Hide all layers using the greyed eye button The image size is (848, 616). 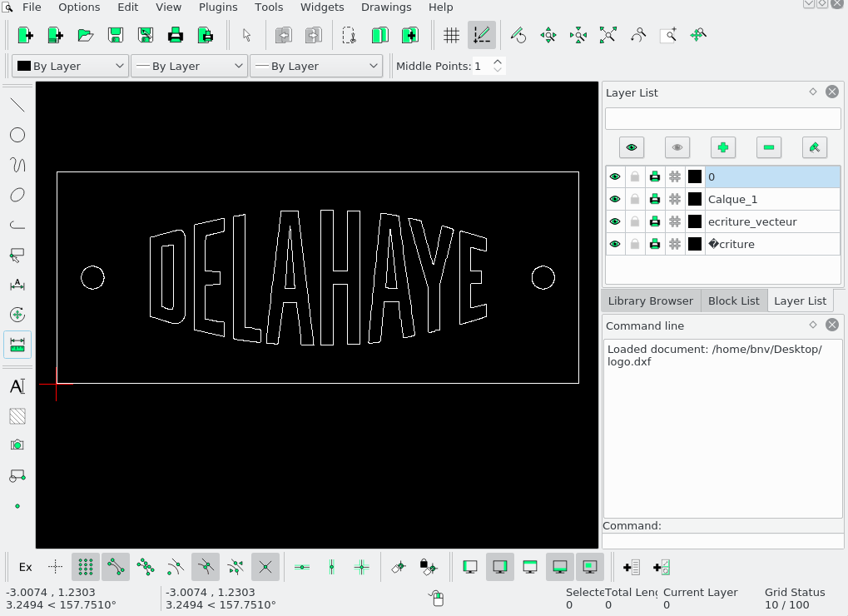[677, 147]
